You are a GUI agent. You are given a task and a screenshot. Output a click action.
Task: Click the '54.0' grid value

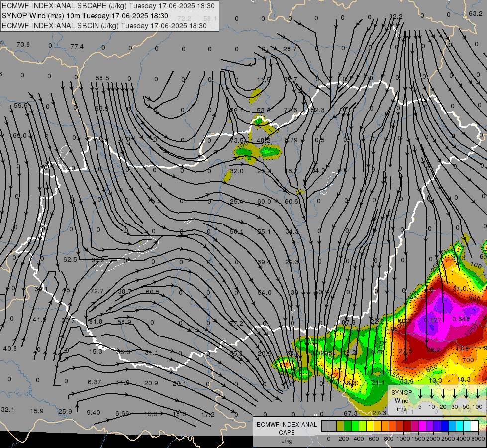pyautogui.click(x=264, y=293)
